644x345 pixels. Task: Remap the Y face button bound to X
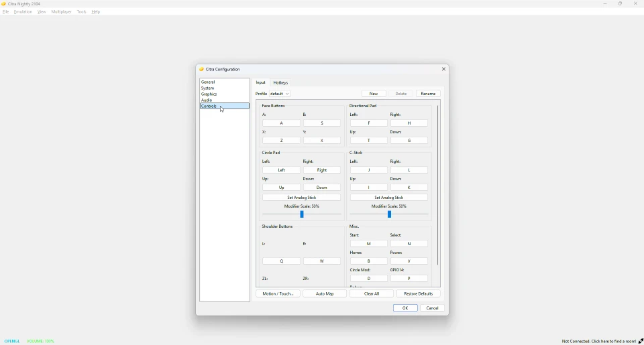click(x=322, y=140)
